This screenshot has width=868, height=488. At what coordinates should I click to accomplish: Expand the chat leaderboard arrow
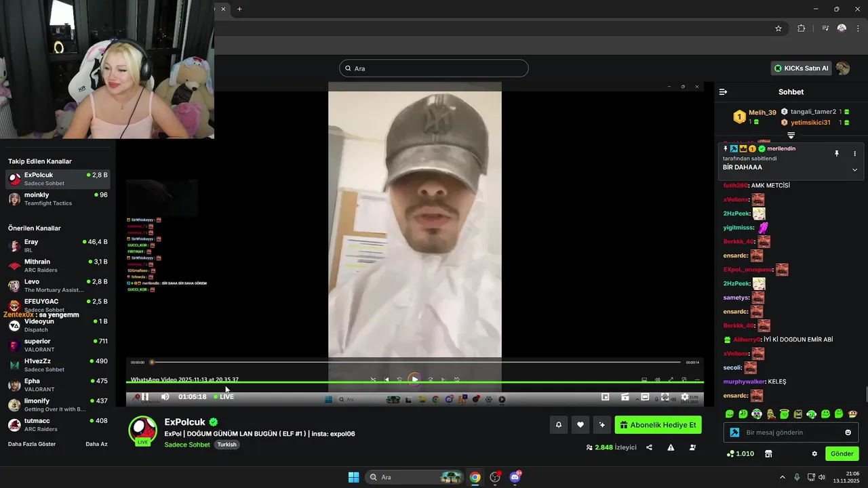tap(791, 136)
